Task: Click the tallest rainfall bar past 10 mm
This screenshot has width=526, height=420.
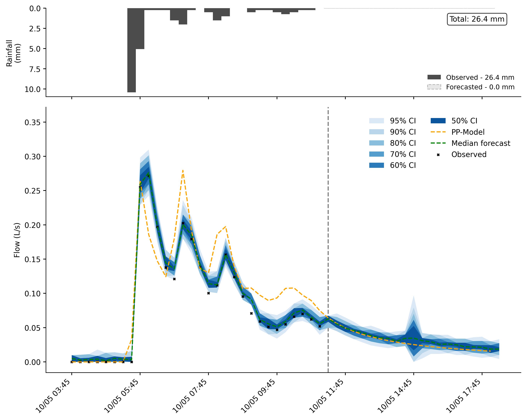Action: tap(131, 50)
